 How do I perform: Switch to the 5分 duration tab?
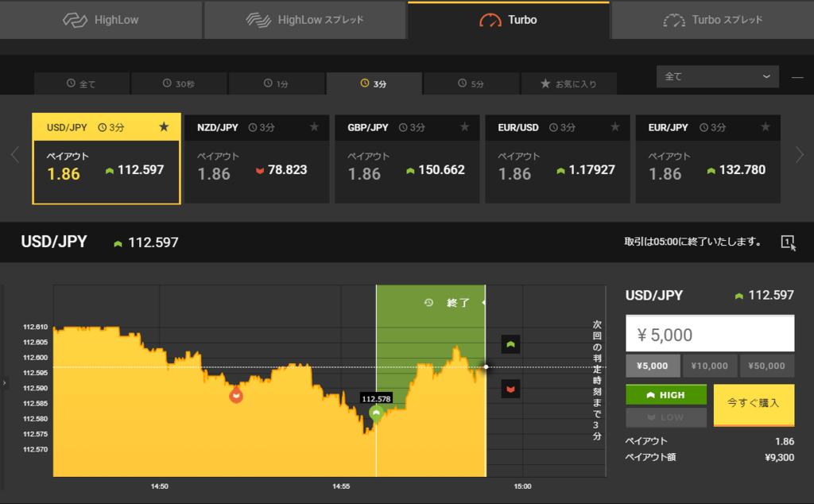point(471,83)
